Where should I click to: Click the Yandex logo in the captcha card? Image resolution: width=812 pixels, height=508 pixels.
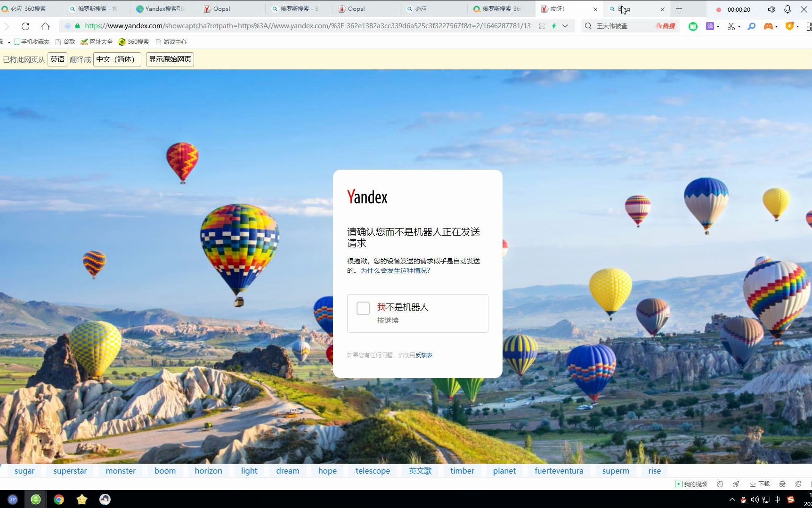point(367,197)
